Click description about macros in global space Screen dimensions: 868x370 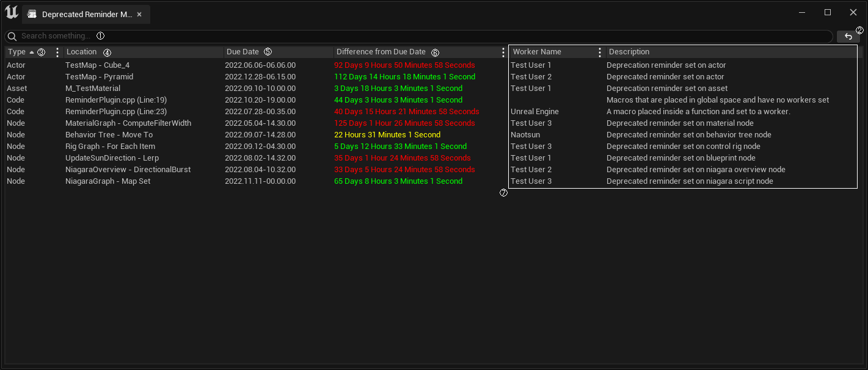[718, 100]
